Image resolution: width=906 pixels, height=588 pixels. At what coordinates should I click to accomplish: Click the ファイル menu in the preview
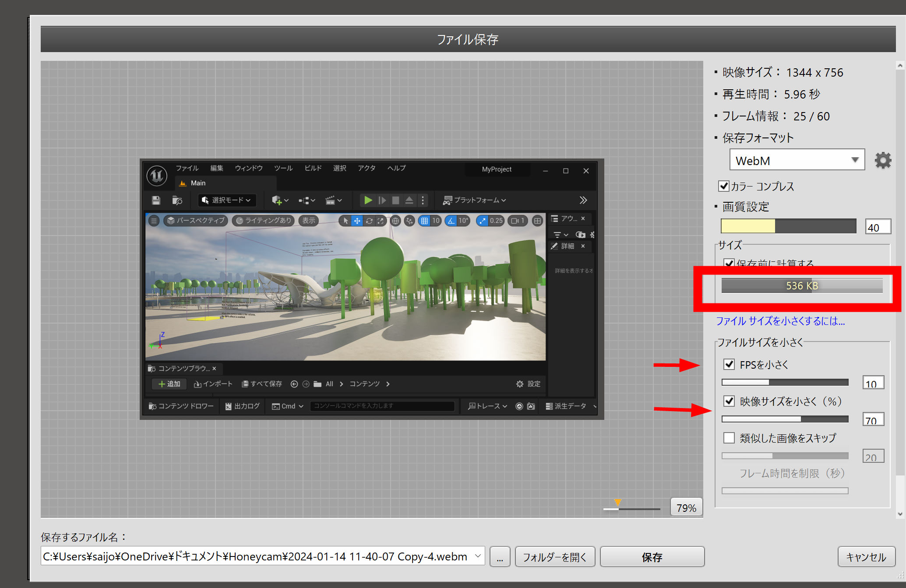187,168
